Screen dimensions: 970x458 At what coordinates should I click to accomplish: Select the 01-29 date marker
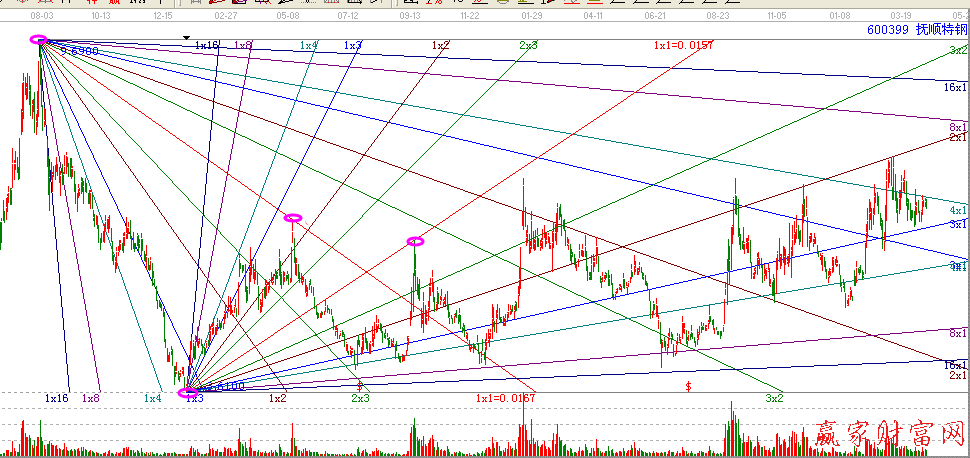click(x=532, y=17)
